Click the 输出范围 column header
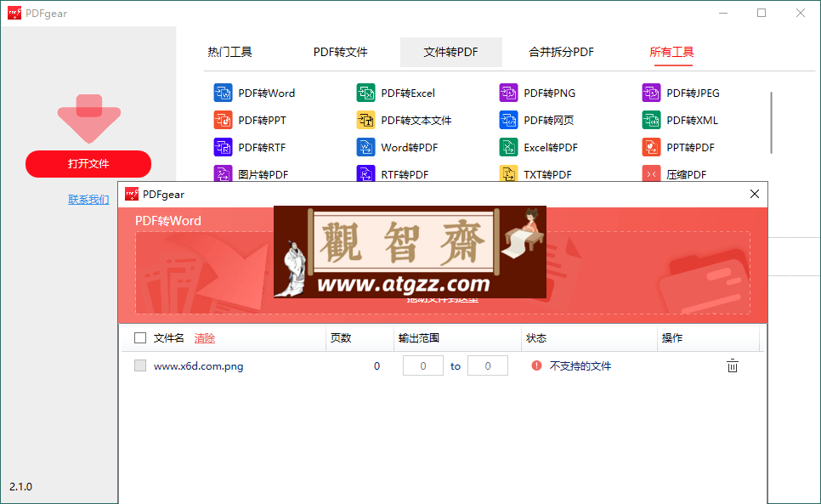Viewport: 821px width, 504px height. pyautogui.click(x=419, y=338)
